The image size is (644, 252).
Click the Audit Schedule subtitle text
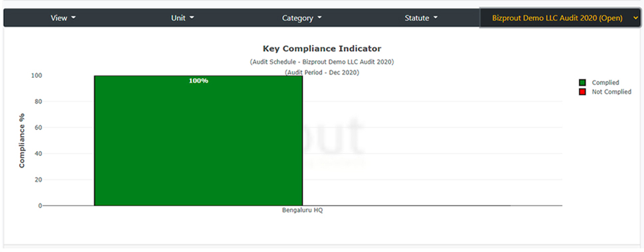click(x=322, y=62)
